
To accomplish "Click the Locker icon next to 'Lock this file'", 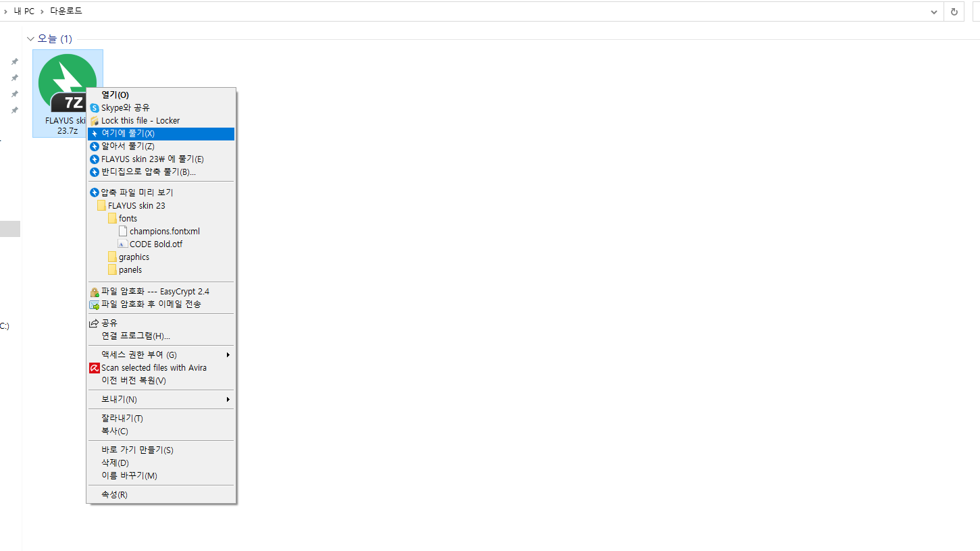I will click(x=95, y=121).
